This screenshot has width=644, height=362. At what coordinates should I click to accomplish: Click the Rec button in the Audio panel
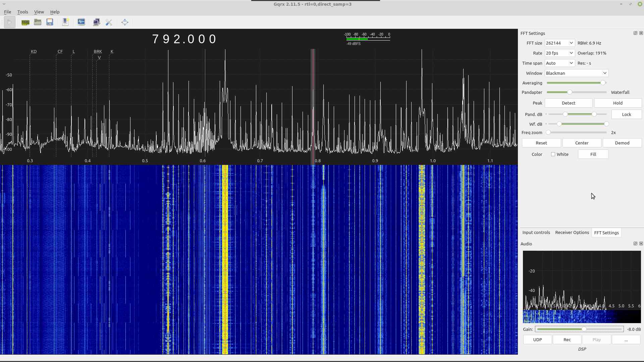coord(567,340)
